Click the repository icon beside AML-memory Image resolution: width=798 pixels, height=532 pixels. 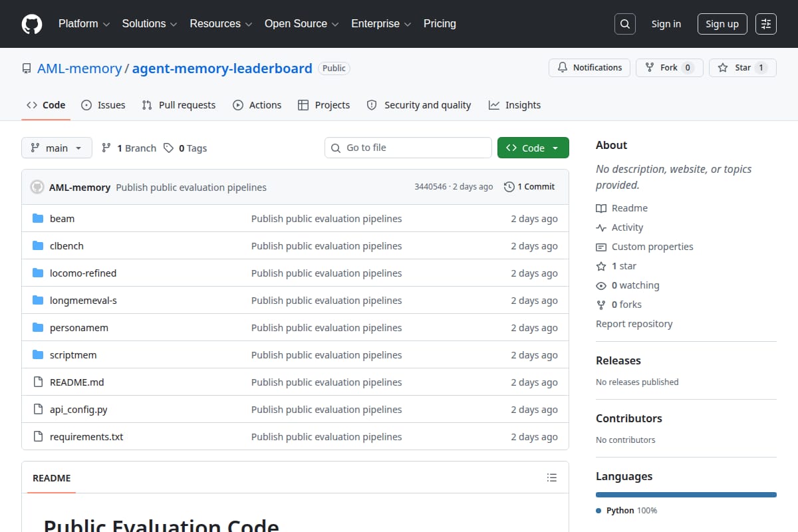point(27,68)
